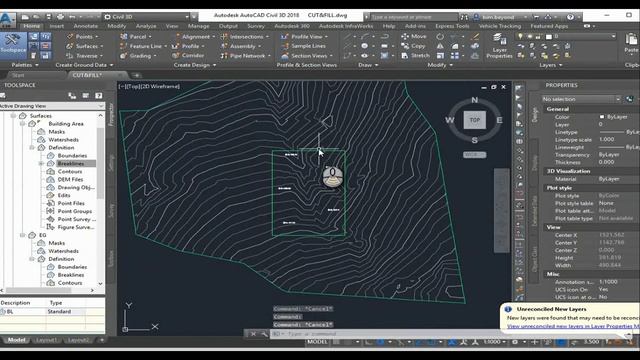Screen dimensions: 640x360
Task: Click the Help question mark in title bar
Action: click(570, 17)
